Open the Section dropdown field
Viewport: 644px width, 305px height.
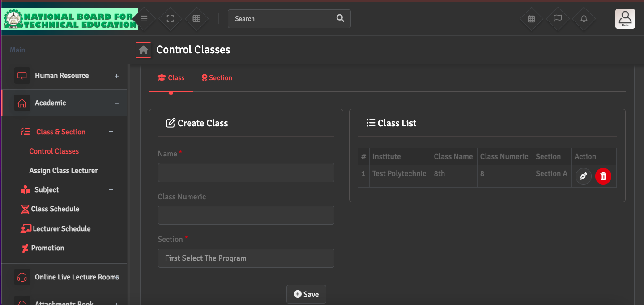pos(246,258)
